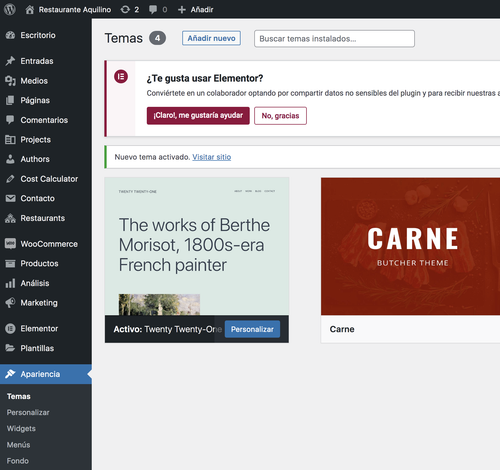Click the Elementor sidebar icon
The image size is (500, 470).
pyautogui.click(x=10, y=329)
